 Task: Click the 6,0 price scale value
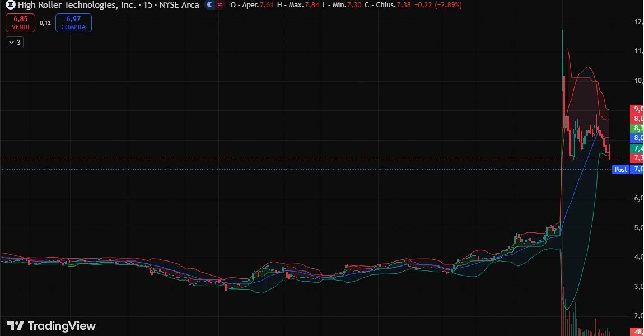pos(638,198)
